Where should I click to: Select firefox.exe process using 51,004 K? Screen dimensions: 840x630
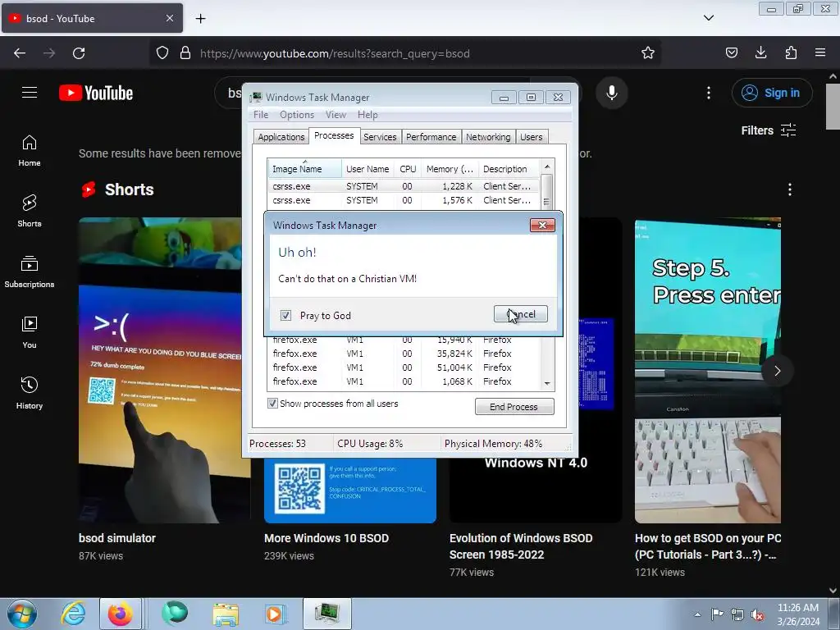pyautogui.click(x=404, y=367)
